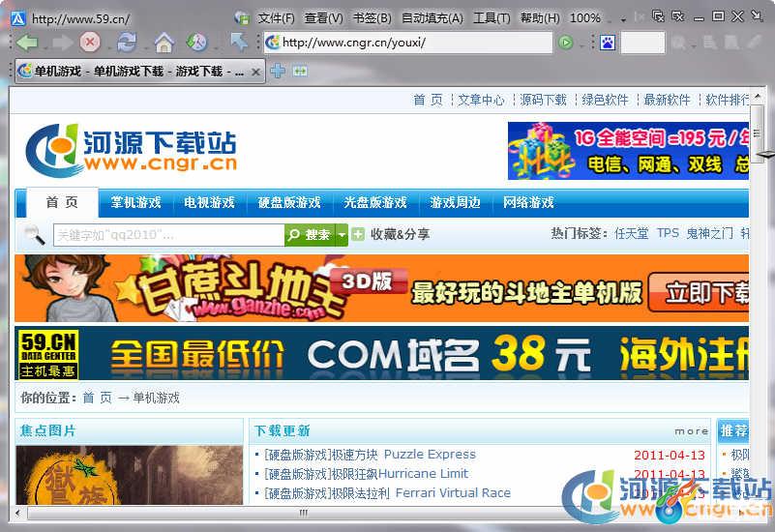Click the 绿色软件 top link
The image size is (775, 532).
click(605, 101)
